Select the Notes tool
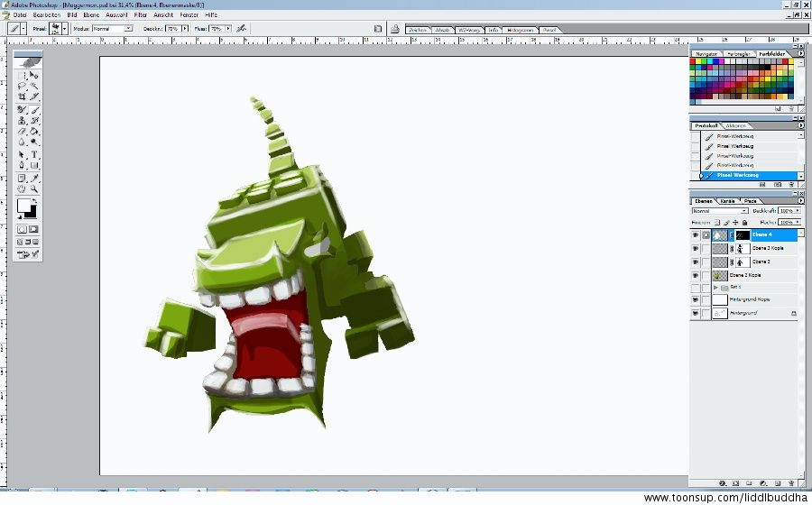Viewport: 812px width, 505px height. [22, 179]
